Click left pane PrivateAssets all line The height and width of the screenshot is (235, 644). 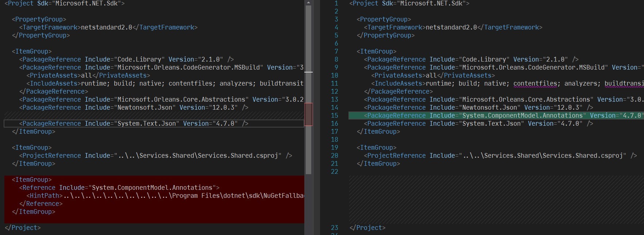(88, 75)
